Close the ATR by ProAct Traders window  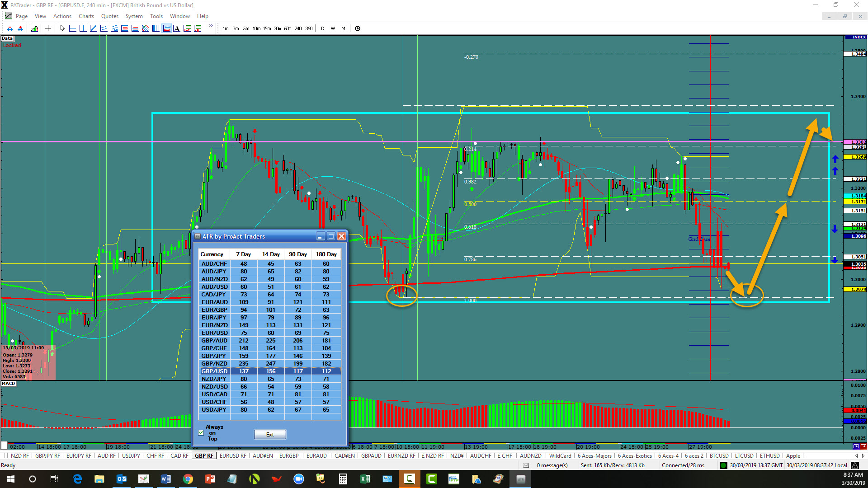click(342, 236)
